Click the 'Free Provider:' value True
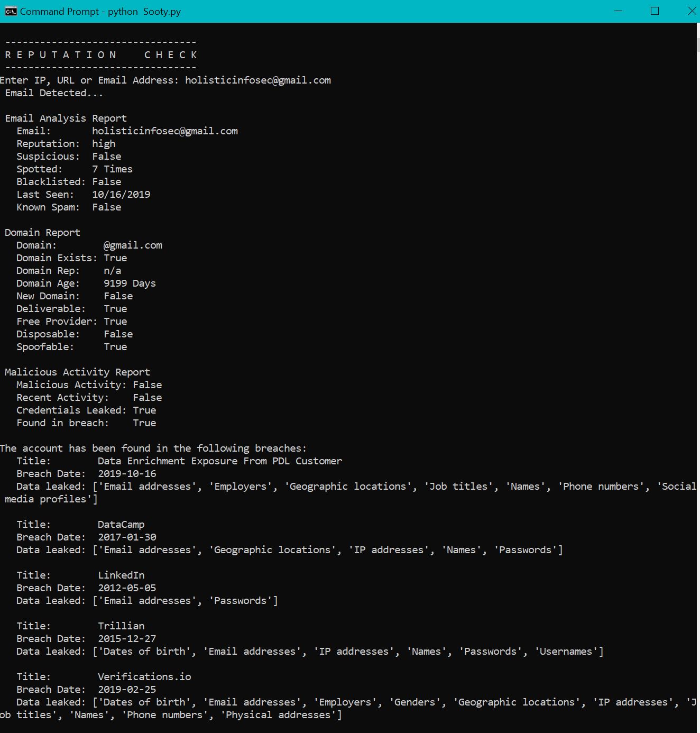The image size is (700, 733). point(115,322)
